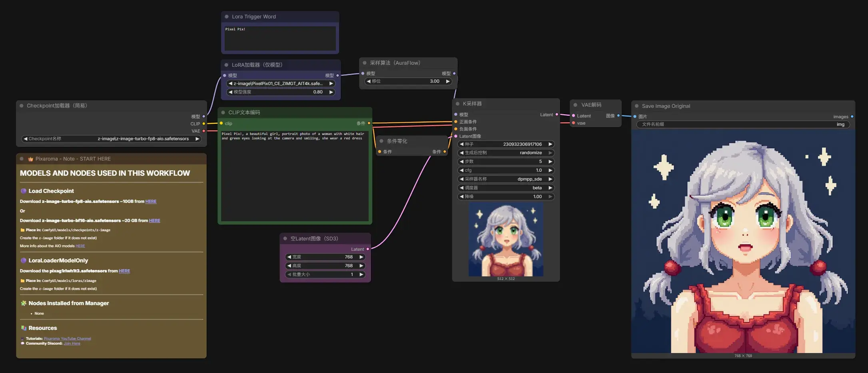
Task: Click Checkpoint加载器 CLIP output port
Action: coord(204,124)
